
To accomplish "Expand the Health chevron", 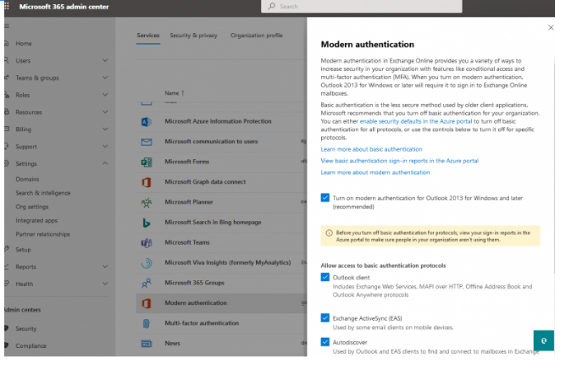I will pos(105,284).
